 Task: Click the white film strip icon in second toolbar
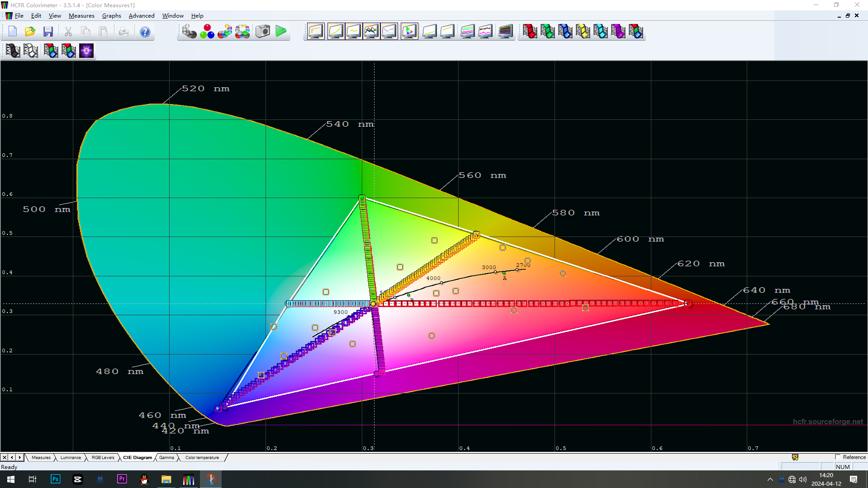pos(30,51)
